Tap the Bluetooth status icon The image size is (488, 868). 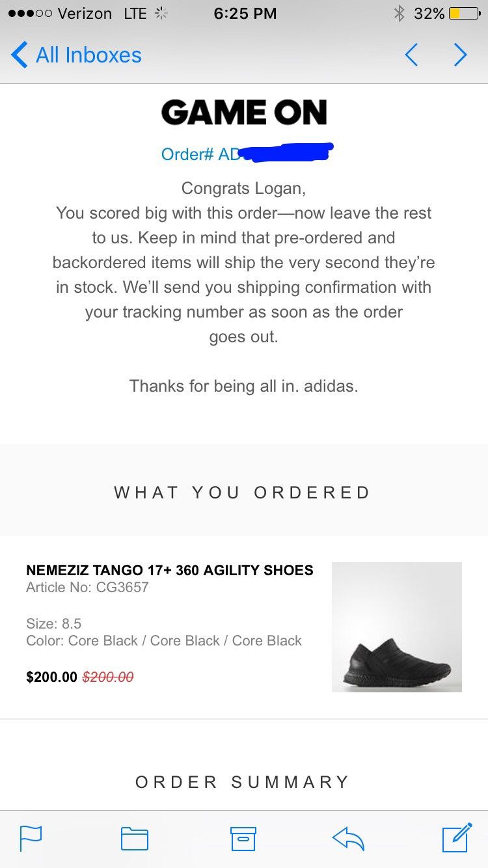point(400,13)
